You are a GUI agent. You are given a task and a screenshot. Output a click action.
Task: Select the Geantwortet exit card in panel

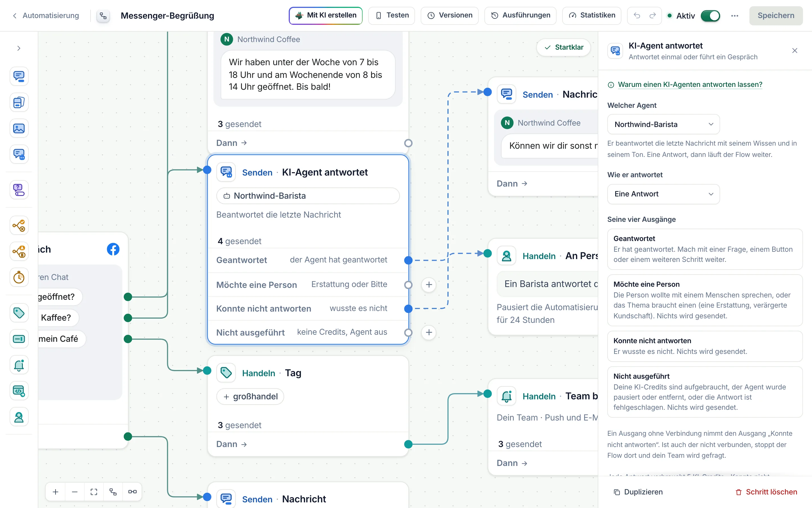(x=705, y=249)
